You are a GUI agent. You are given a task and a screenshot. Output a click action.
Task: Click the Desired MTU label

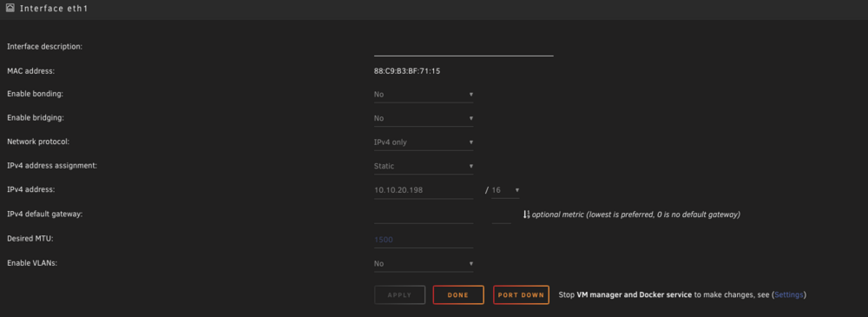point(30,239)
